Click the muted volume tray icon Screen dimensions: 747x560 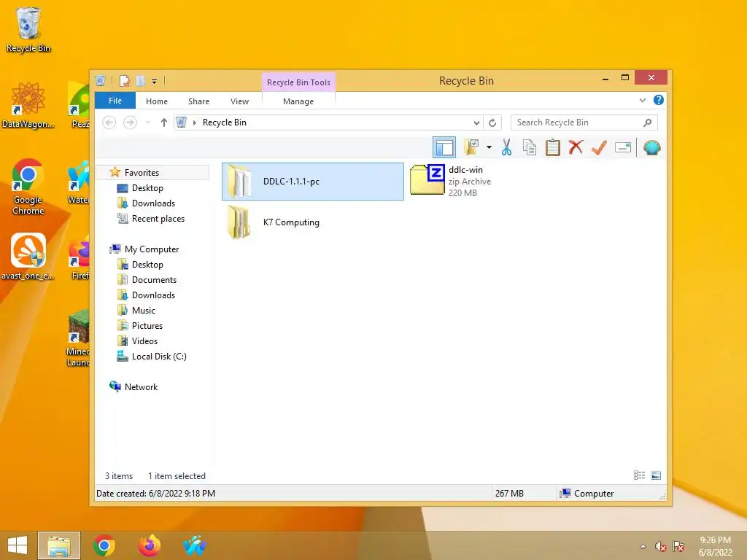660,546
